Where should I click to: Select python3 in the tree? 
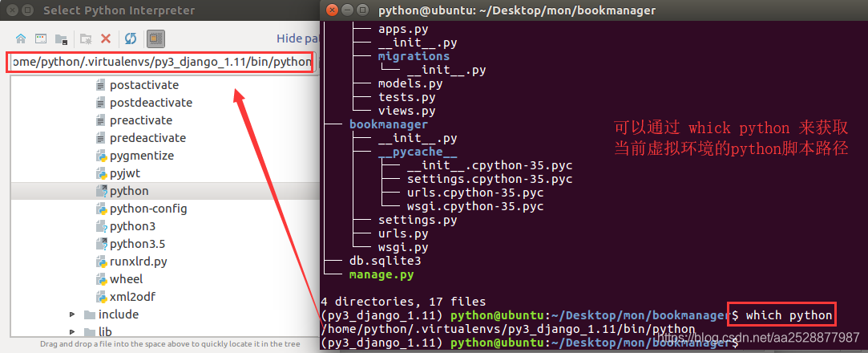tap(133, 226)
